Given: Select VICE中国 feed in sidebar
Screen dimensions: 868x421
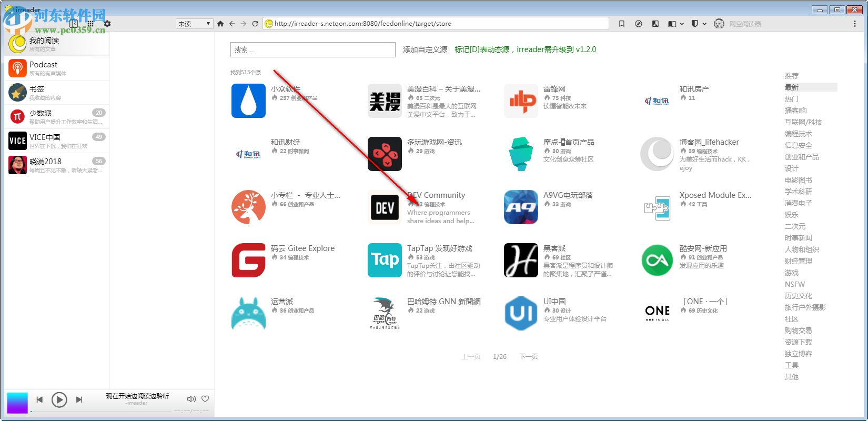Looking at the screenshot, I should [x=57, y=141].
